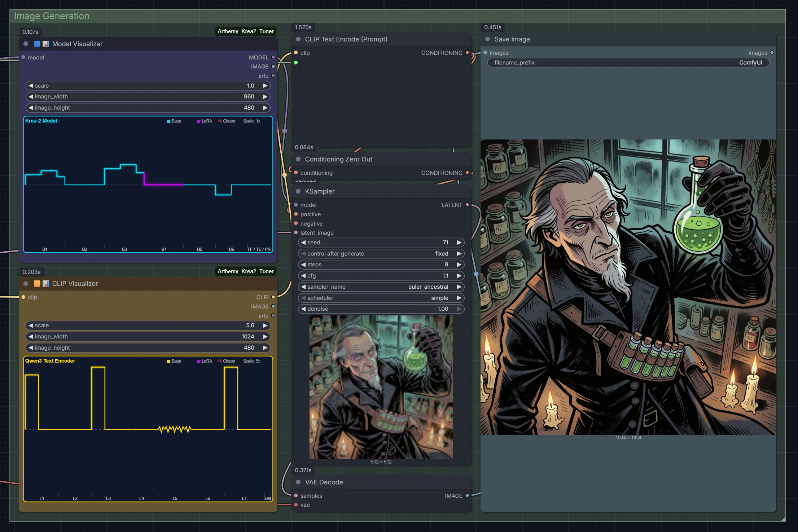Increase the KSampler cfg with right arrow

pyautogui.click(x=459, y=276)
